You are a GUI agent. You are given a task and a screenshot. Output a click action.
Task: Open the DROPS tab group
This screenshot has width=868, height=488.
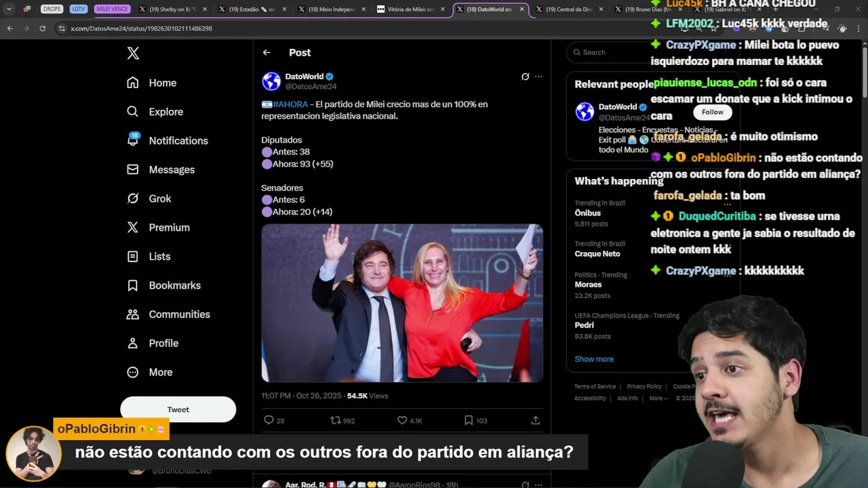click(52, 9)
